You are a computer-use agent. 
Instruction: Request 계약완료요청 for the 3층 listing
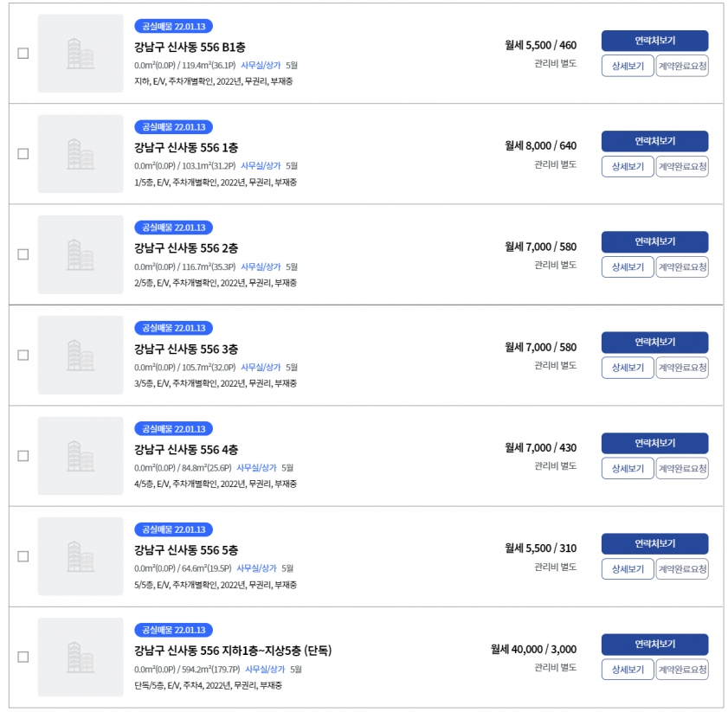click(682, 368)
